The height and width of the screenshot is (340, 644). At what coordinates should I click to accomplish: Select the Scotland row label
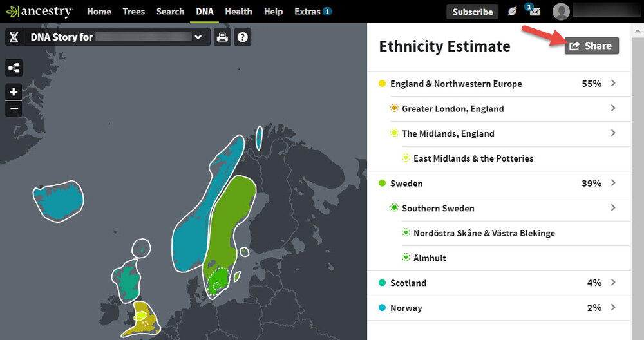[408, 283]
